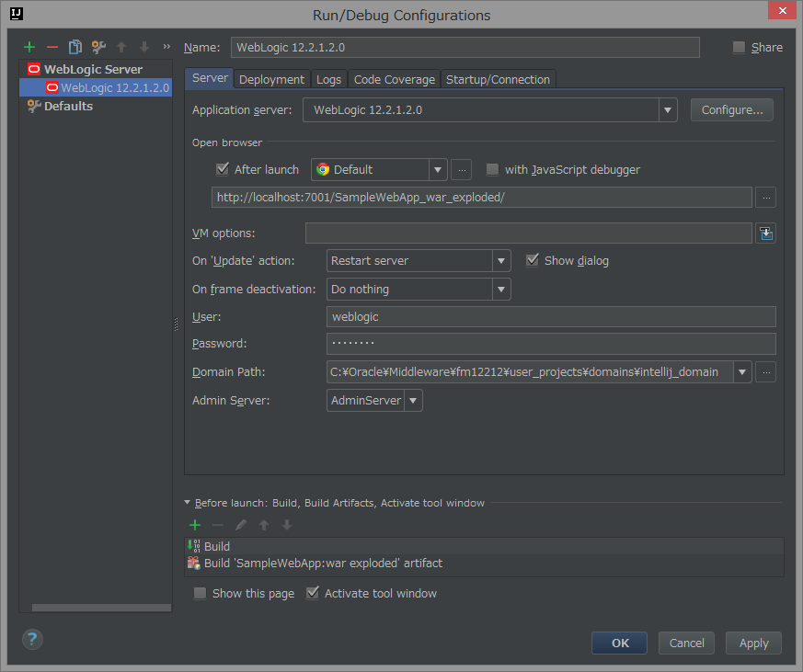Click the localhost URL input field
This screenshot has width=803, height=672.
(x=482, y=198)
